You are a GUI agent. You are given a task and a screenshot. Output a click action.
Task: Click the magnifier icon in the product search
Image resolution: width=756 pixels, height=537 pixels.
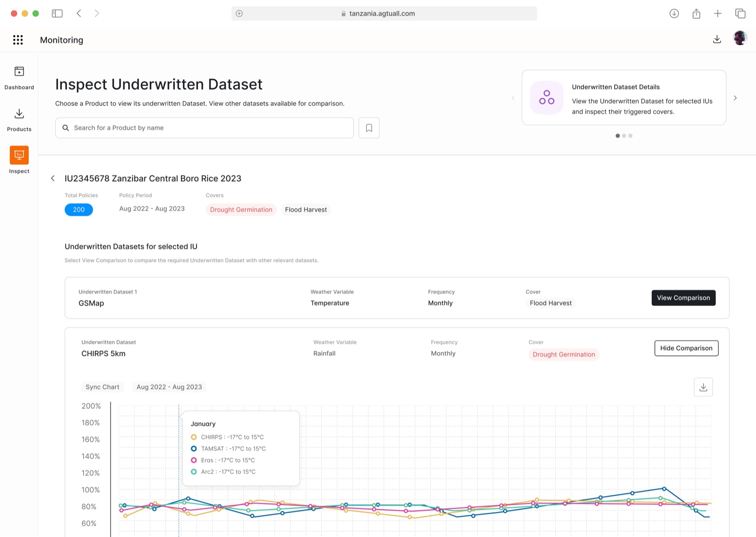click(x=66, y=128)
